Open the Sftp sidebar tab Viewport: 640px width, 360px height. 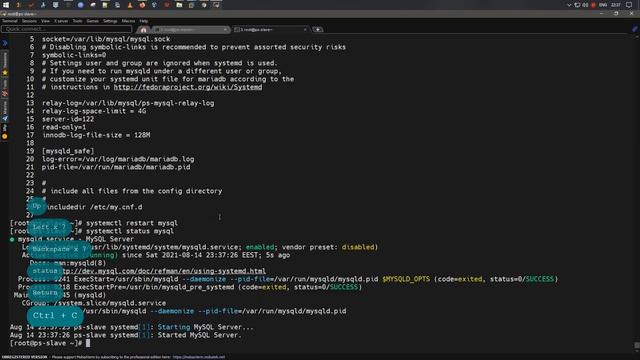tap(5, 131)
